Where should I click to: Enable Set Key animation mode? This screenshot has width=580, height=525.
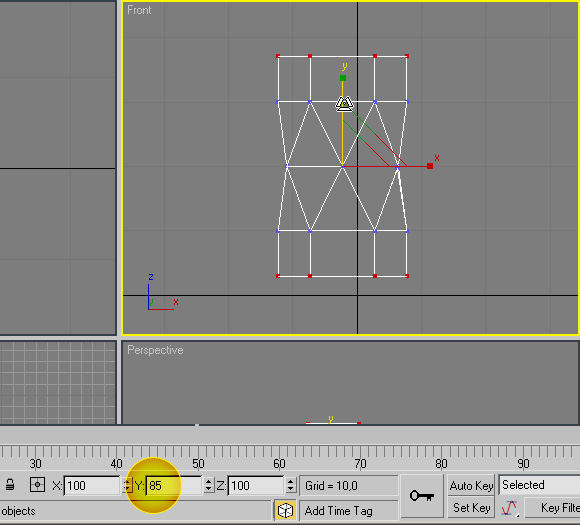pyautogui.click(x=471, y=508)
